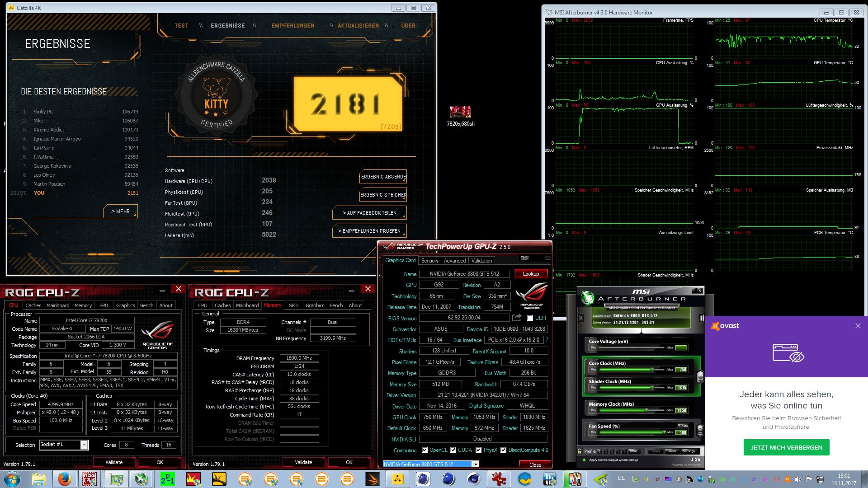Switch to the Sensors tab in GPU-Z
This screenshot has height=488, width=868.
click(429, 260)
